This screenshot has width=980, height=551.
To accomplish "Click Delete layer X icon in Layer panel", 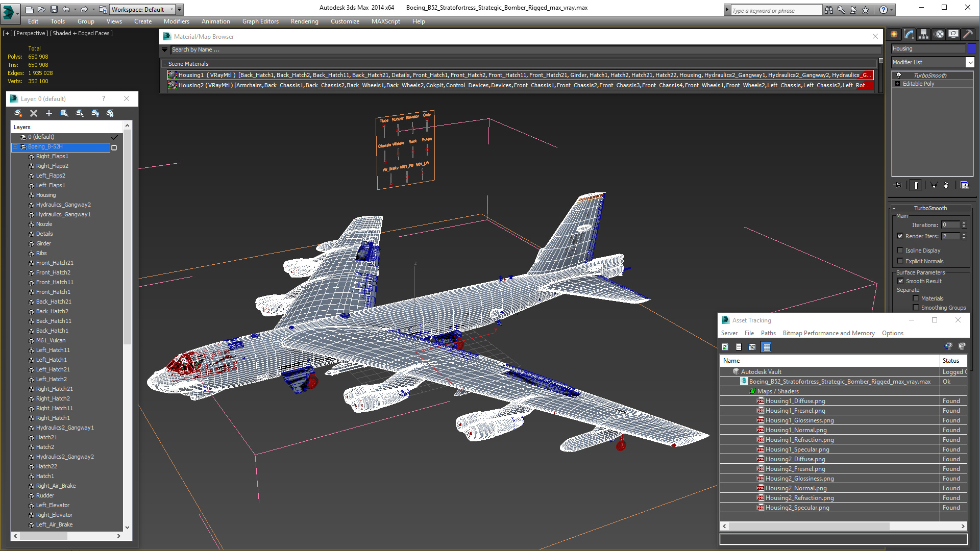I will click(x=34, y=113).
